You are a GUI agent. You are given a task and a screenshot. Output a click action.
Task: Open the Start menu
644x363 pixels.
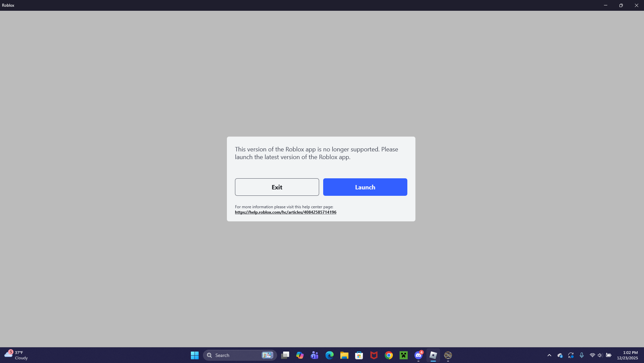coord(195,355)
